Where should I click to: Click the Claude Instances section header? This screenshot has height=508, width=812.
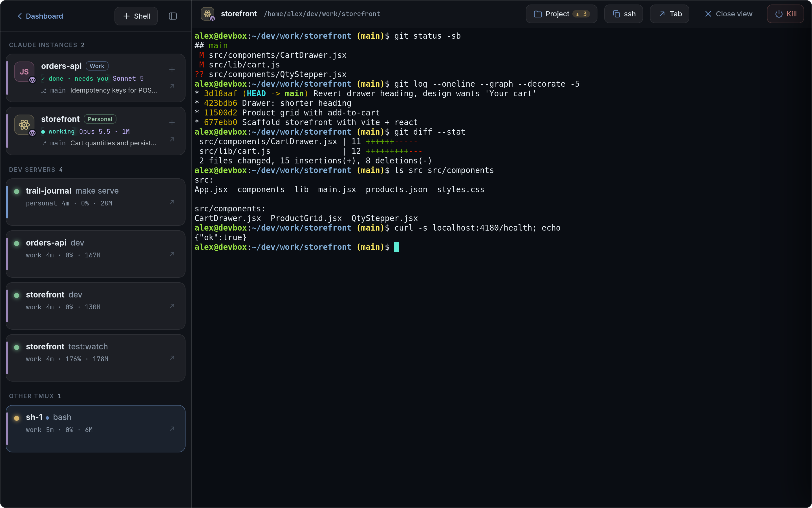click(47, 45)
